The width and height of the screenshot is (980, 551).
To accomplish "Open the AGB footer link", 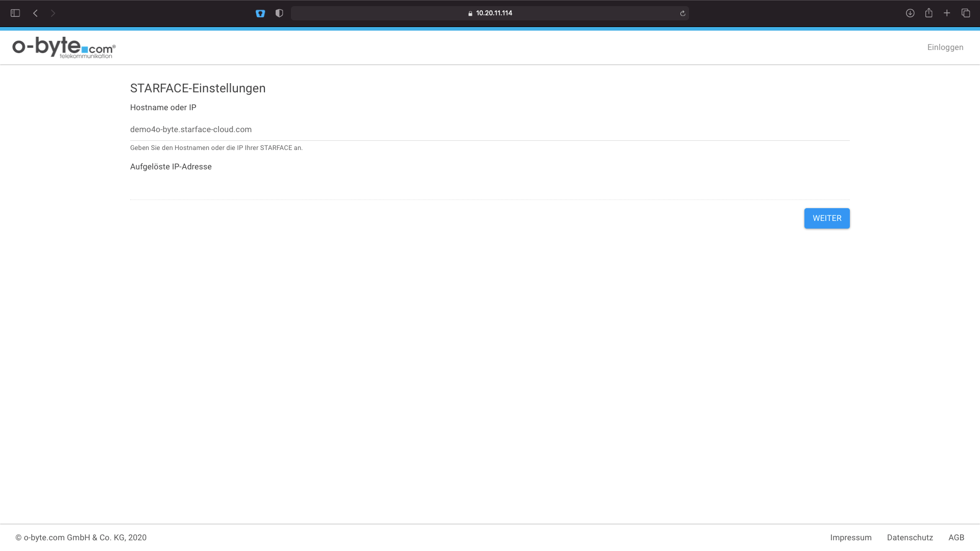I will (x=956, y=538).
